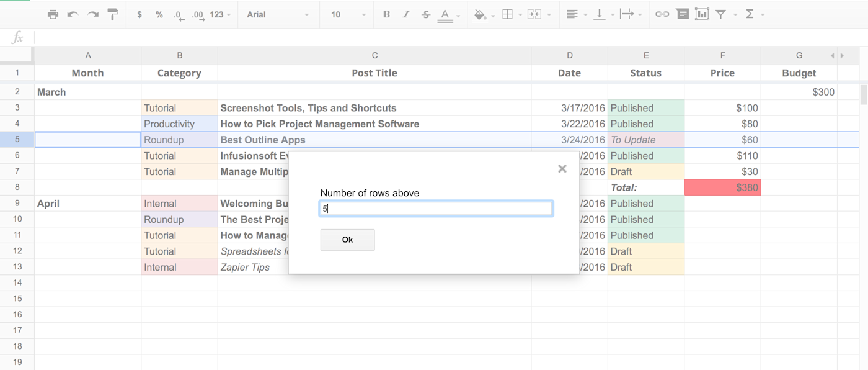The width and height of the screenshot is (868, 370).
Task: Click the Number of rows above input field
Action: [x=435, y=208]
